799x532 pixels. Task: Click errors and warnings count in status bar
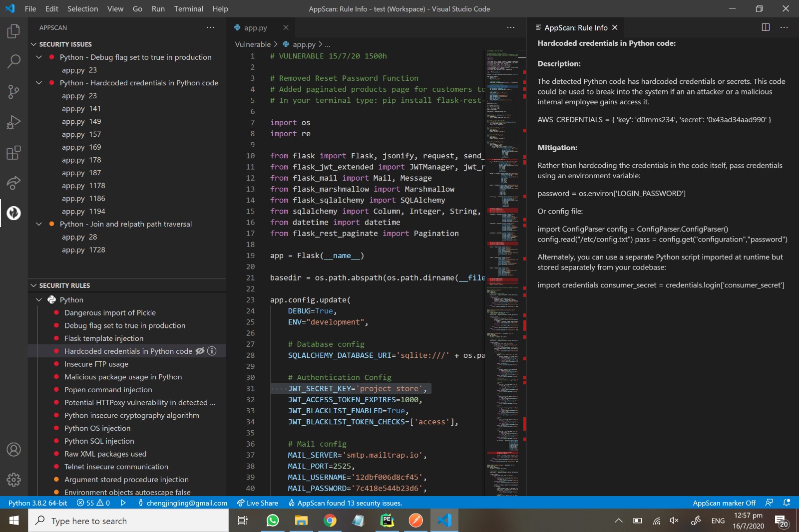pyautogui.click(x=93, y=503)
